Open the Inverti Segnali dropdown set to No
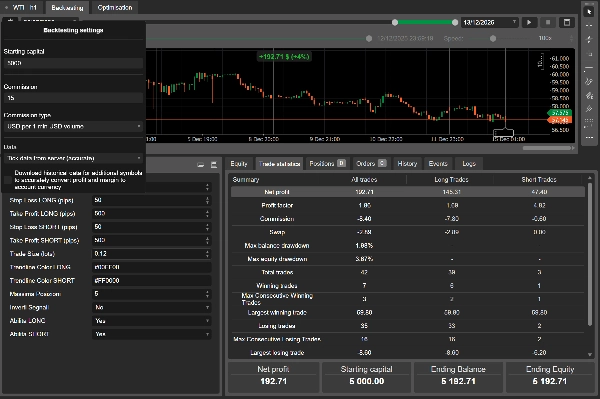 coord(152,308)
